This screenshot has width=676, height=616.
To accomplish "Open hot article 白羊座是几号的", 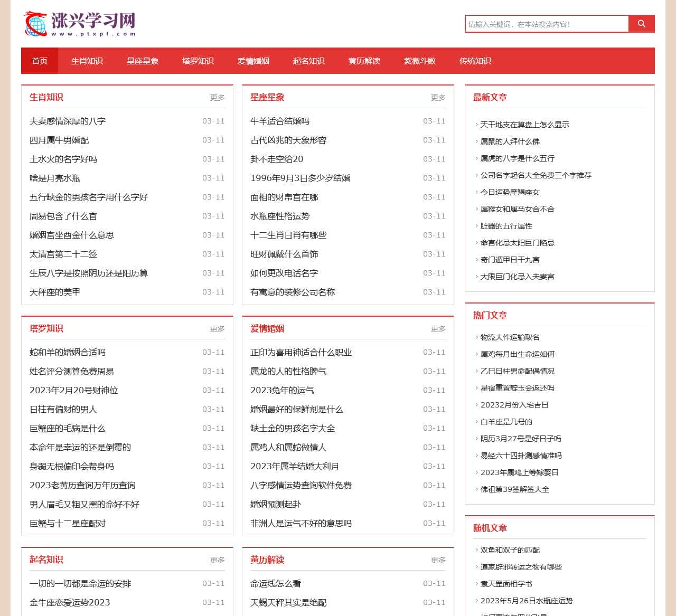I will pyautogui.click(x=506, y=422).
